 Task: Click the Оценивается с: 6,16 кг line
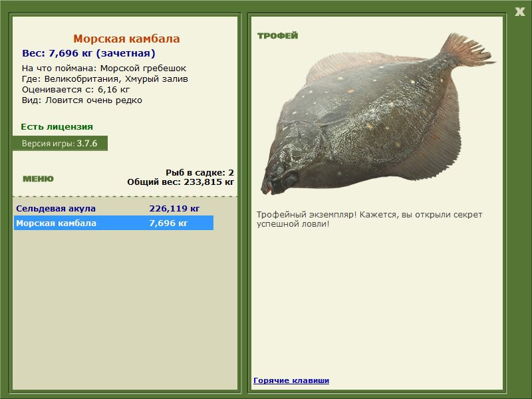pyautogui.click(x=75, y=90)
